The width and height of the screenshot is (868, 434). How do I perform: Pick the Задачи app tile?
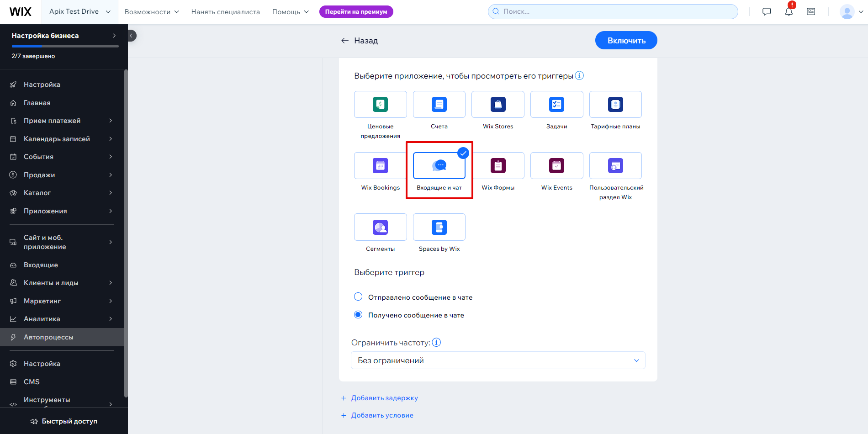556,105
